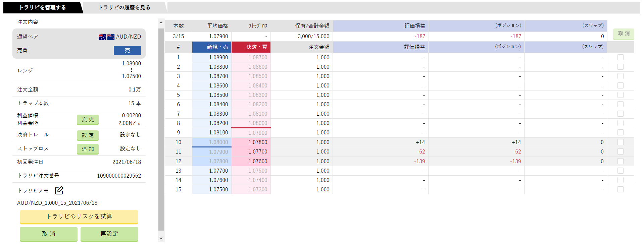This screenshot has height=245, width=644.
Task: Click the 初回発注日 value 2021/06/18
Action: click(x=127, y=162)
